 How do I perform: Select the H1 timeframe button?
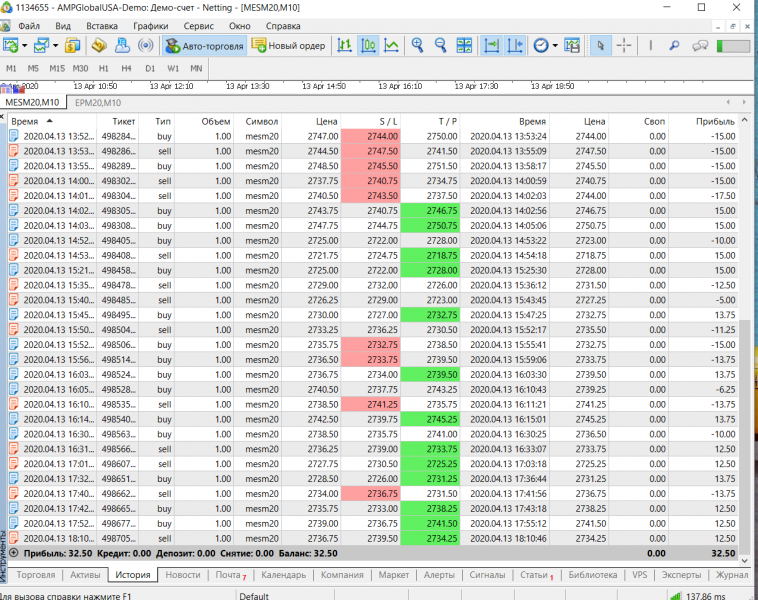coord(104,68)
